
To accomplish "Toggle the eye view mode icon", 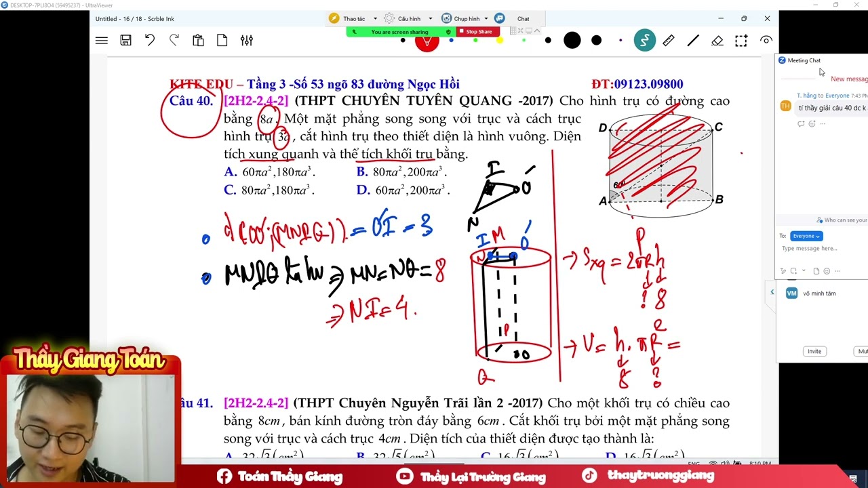I will tap(766, 41).
